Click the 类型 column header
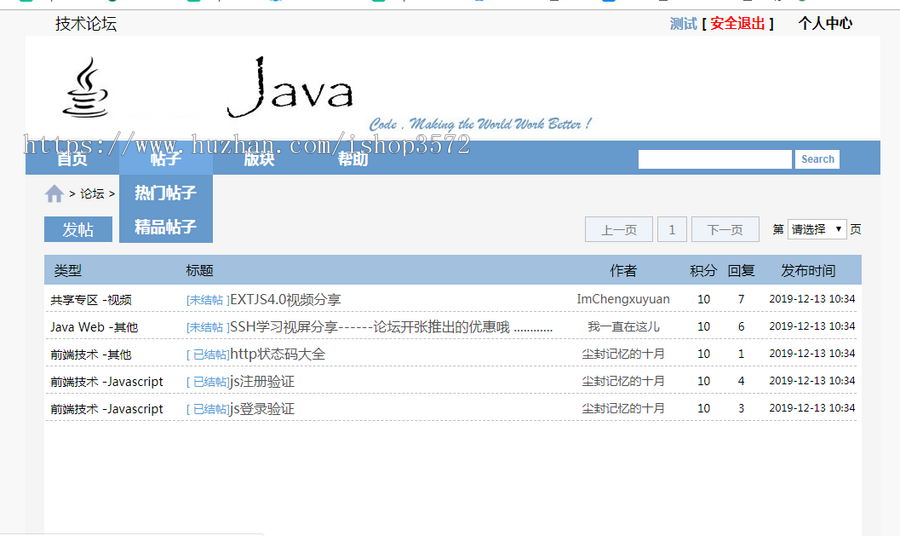900x536 pixels. tap(68, 270)
